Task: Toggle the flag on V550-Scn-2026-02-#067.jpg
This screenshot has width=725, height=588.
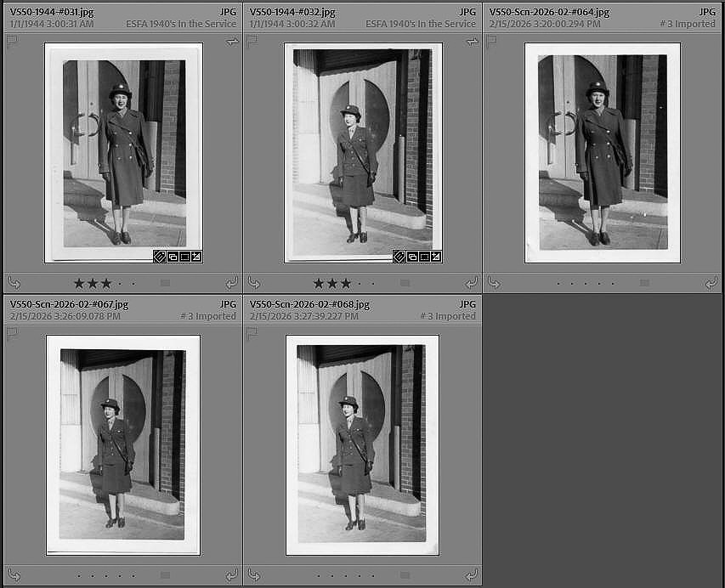Action: pos(12,334)
